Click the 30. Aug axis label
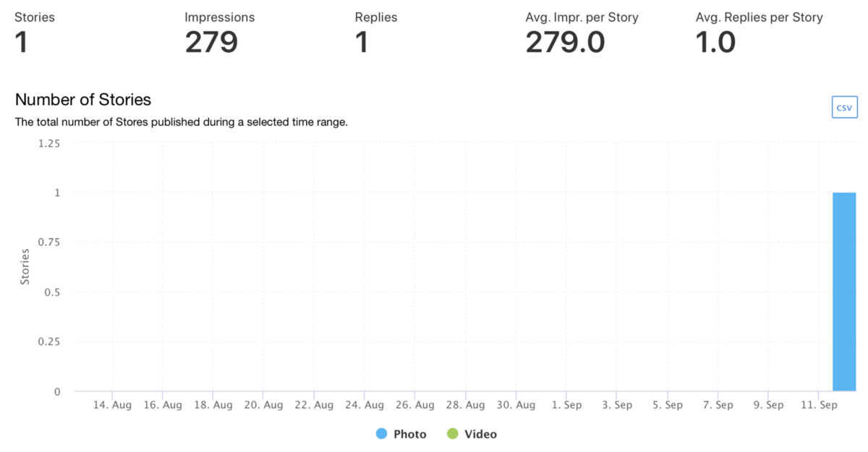The width and height of the screenshot is (868, 452). 516,405
